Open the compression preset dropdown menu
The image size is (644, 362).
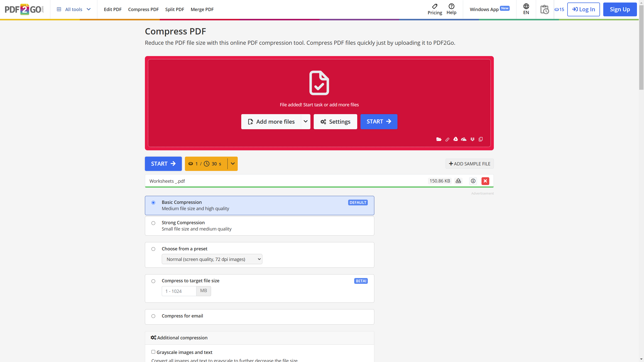(x=212, y=259)
